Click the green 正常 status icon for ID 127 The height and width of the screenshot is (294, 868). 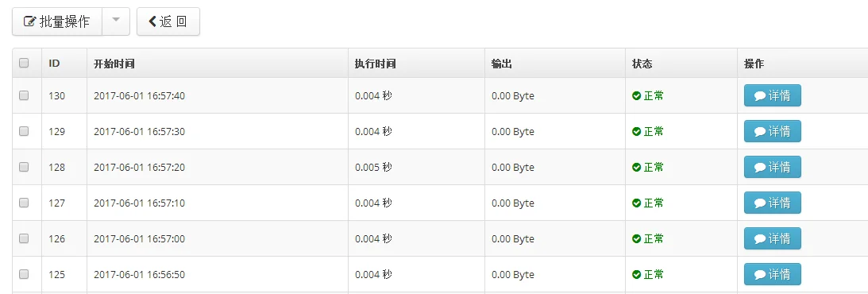tap(637, 203)
